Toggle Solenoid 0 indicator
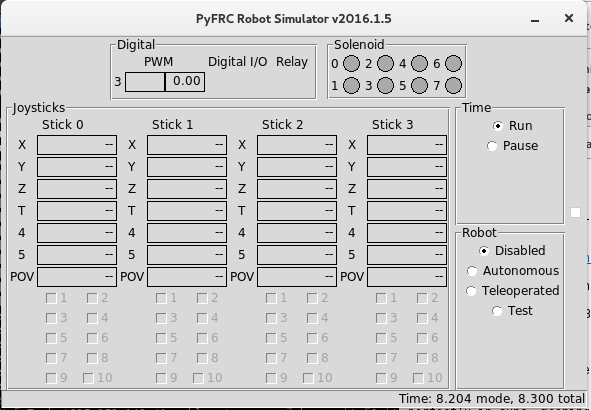This screenshot has height=410, width=591. coord(351,63)
